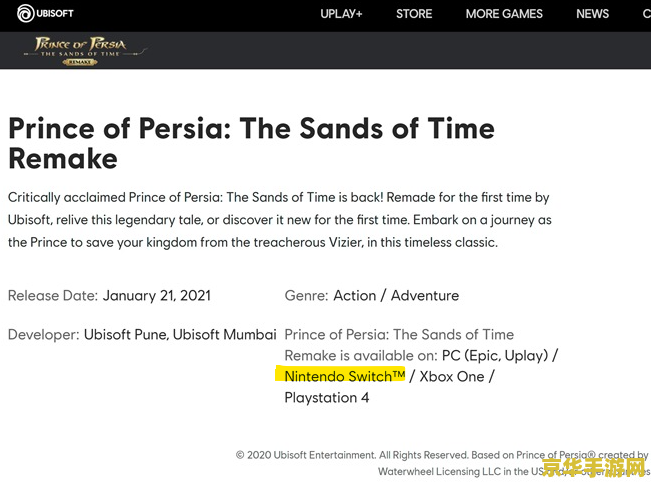Screen dimensions: 651x486
Task: Click the Ubisoft swirl logo icon
Action: [26, 13]
